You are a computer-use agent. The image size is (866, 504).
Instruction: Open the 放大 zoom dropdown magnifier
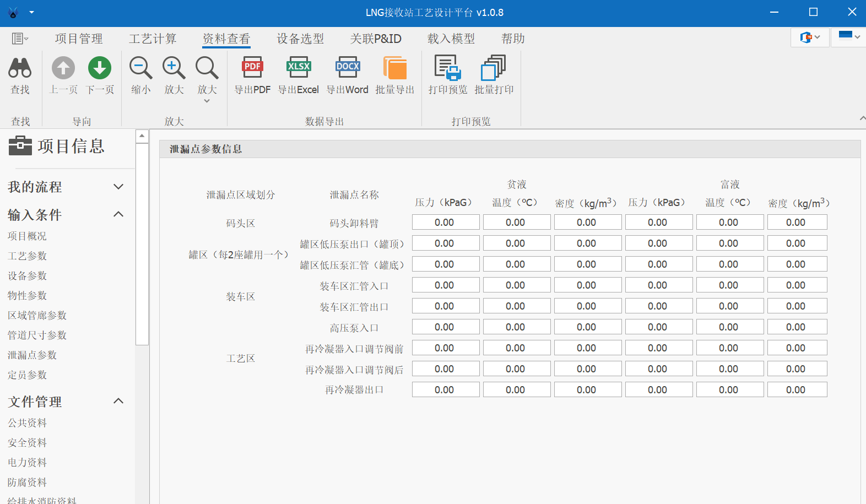point(207,68)
